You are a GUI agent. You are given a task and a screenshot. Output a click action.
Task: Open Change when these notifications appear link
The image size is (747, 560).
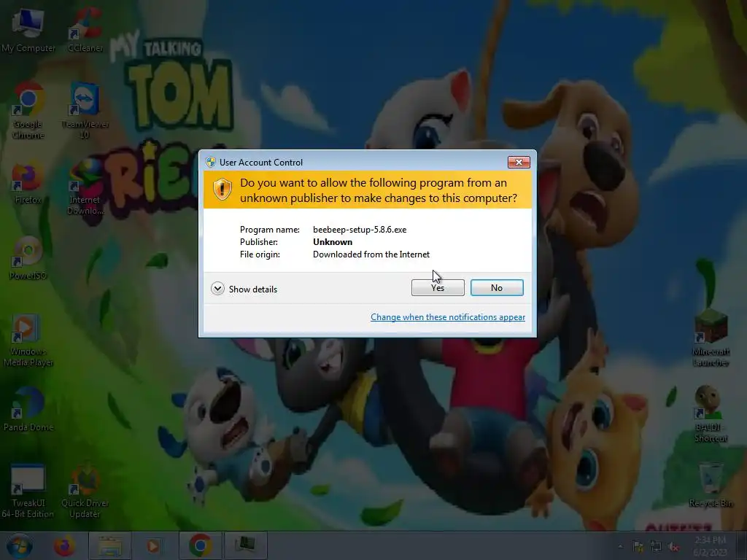448,317
